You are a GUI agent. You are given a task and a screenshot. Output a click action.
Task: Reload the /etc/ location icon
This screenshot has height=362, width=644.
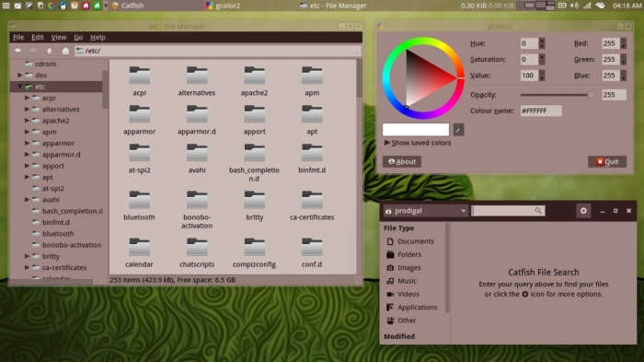[x=356, y=51]
